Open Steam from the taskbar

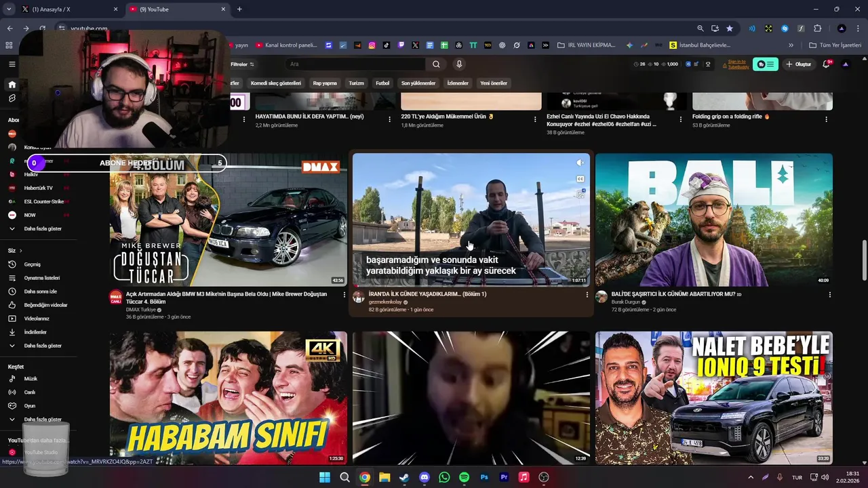[x=404, y=477]
